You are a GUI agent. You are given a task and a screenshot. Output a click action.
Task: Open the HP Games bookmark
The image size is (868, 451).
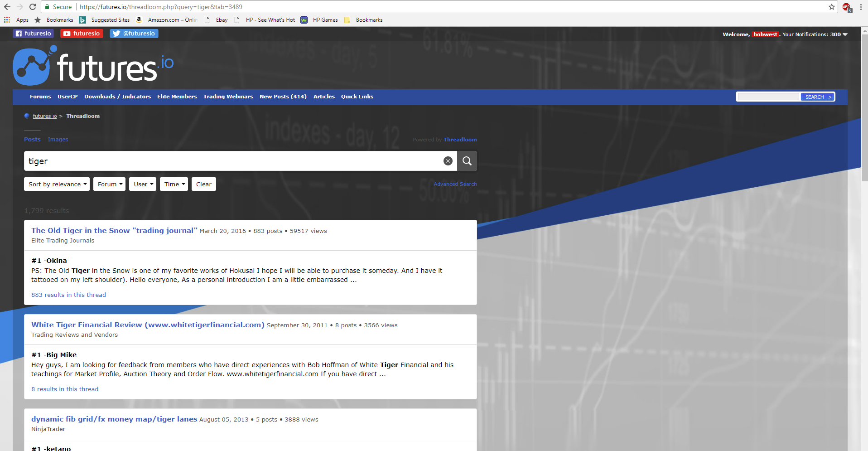[319, 20]
